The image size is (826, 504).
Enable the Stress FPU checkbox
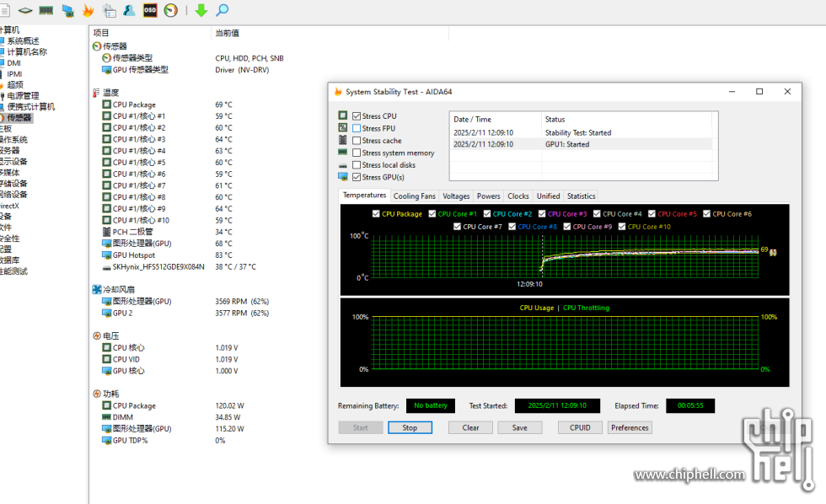(357, 128)
